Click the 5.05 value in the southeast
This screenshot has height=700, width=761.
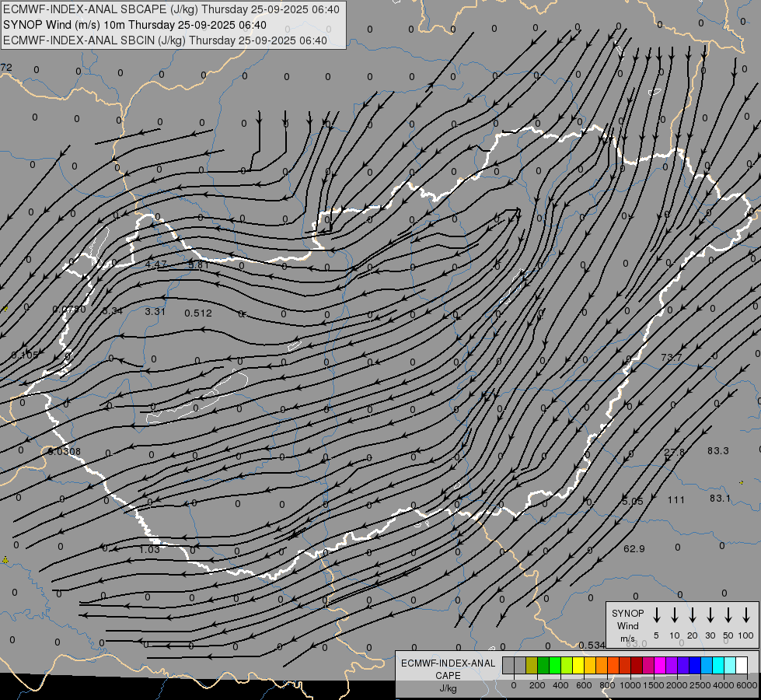pos(633,501)
